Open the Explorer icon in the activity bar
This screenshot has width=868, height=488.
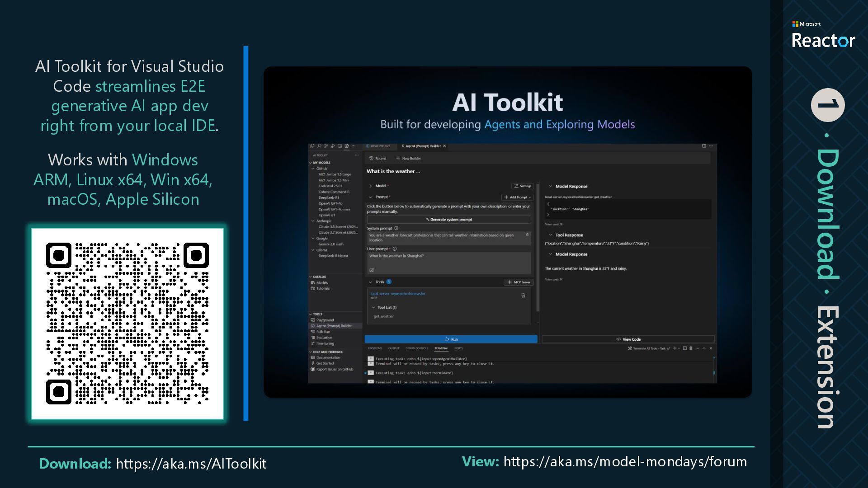point(312,146)
